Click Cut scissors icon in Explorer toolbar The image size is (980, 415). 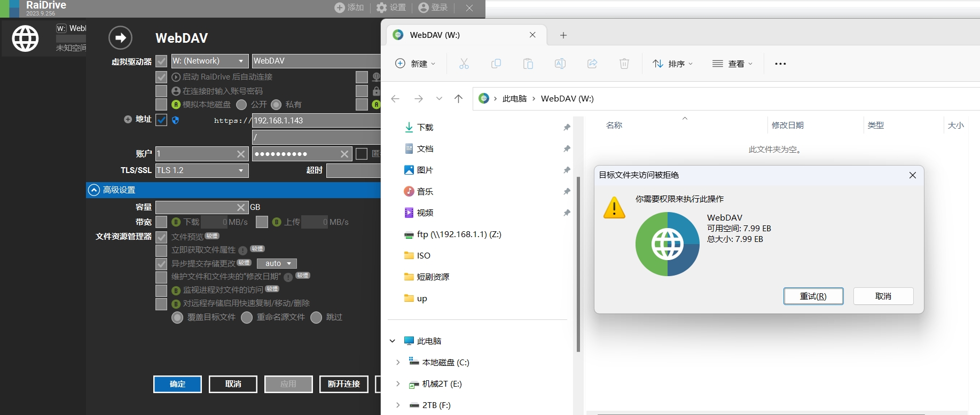click(464, 64)
